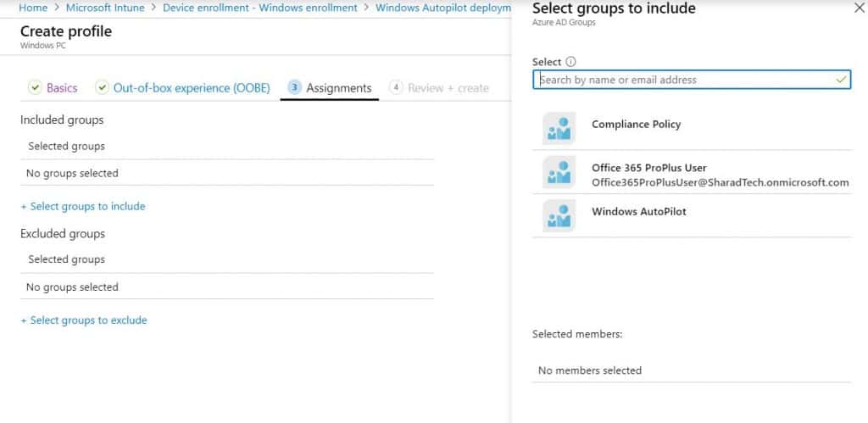Navigate to Home breadcrumb
The width and height of the screenshot is (868, 423).
[x=33, y=8]
